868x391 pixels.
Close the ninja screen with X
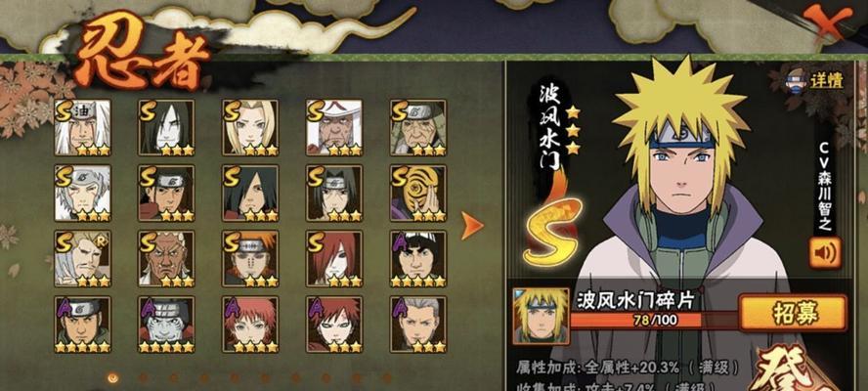click(828, 22)
